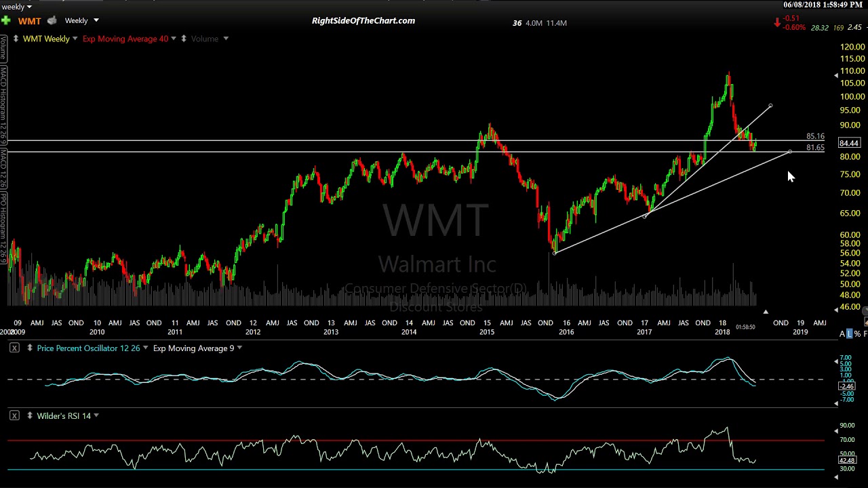Click arrow at top of PPO scale
The image size is (868, 488).
tap(835, 361)
